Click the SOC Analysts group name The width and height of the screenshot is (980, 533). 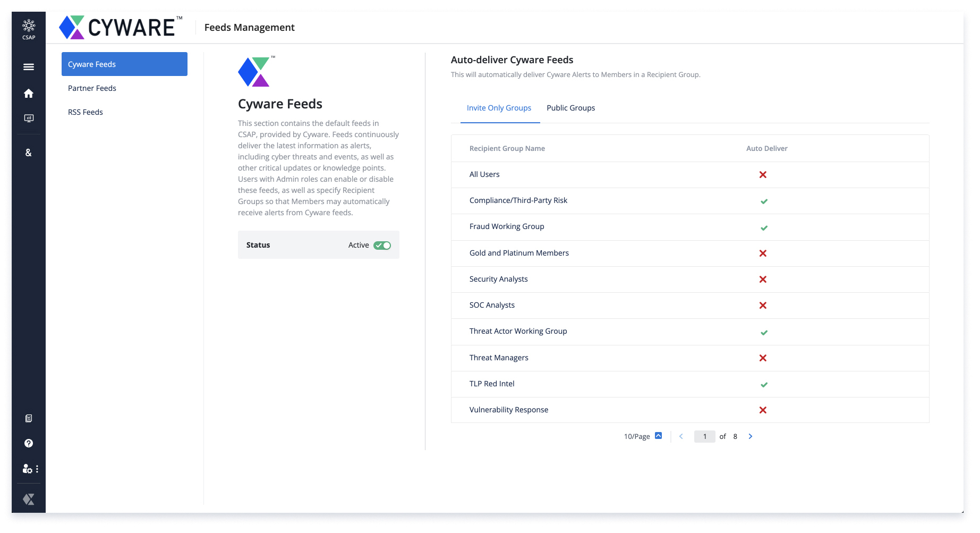tap(492, 305)
